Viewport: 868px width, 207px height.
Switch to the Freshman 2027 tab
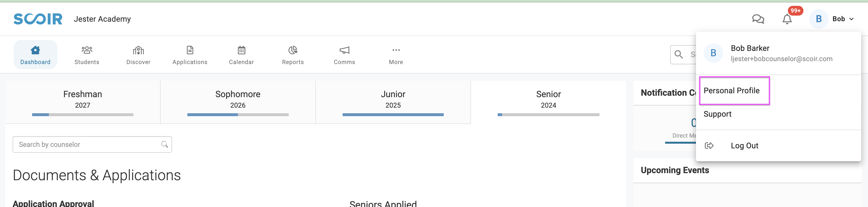pos(83,99)
